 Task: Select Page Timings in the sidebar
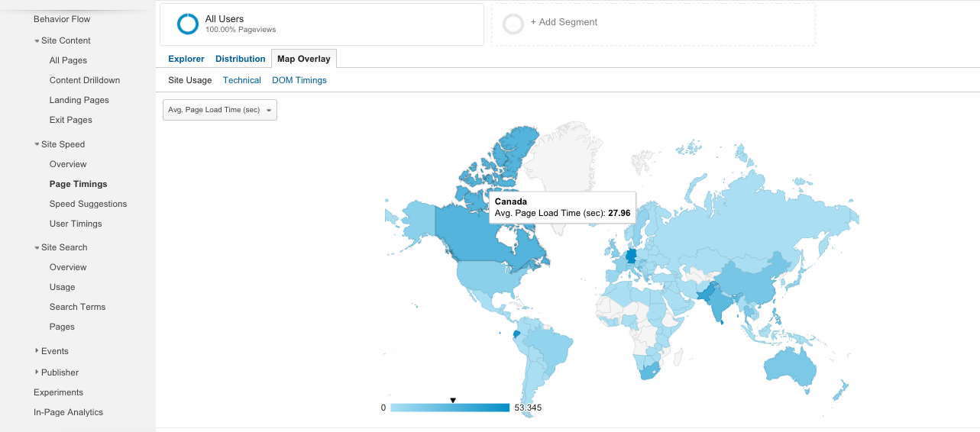tap(79, 184)
